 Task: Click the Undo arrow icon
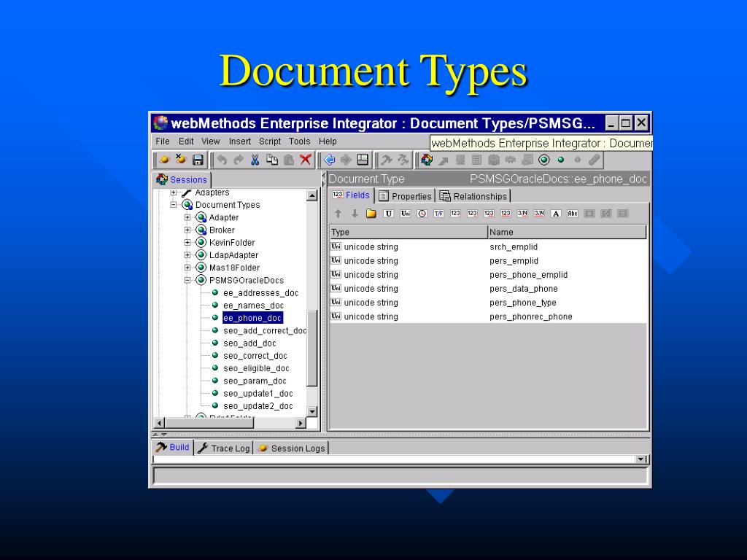tap(222, 160)
